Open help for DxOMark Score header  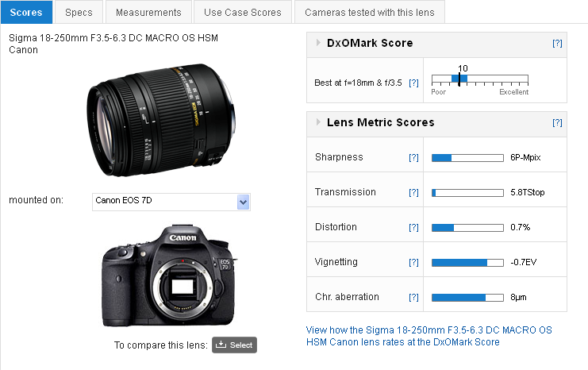pyautogui.click(x=557, y=43)
